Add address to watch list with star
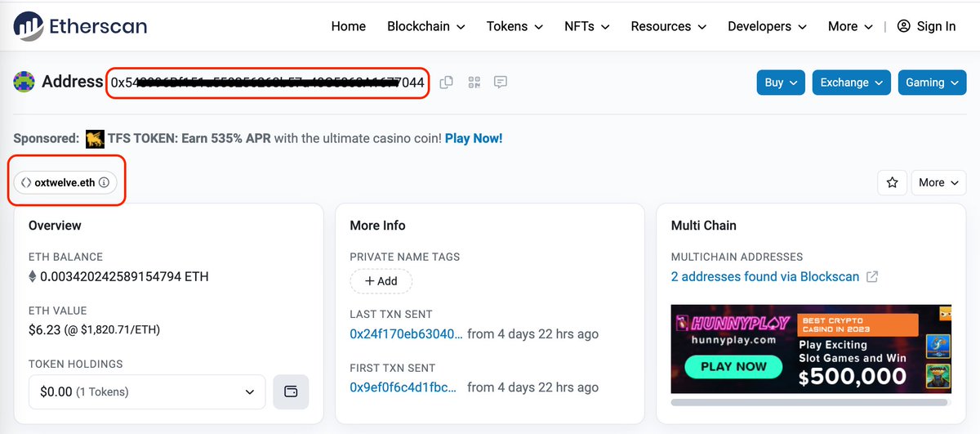Image resolution: width=980 pixels, height=434 pixels. click(893, 182)
